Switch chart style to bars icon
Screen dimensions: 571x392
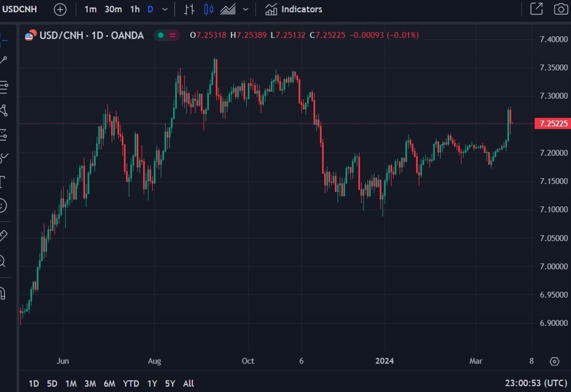tap(190, 9)
